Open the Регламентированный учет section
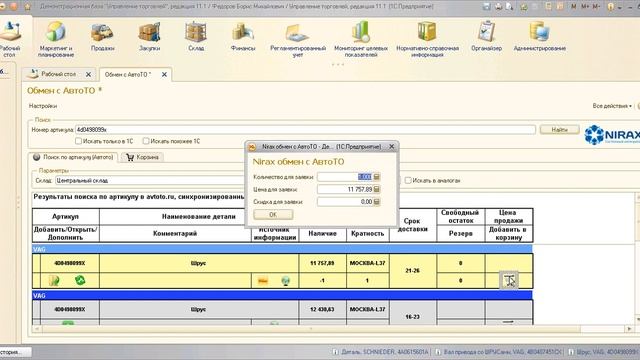640x360 pixels. click(298, 39)
